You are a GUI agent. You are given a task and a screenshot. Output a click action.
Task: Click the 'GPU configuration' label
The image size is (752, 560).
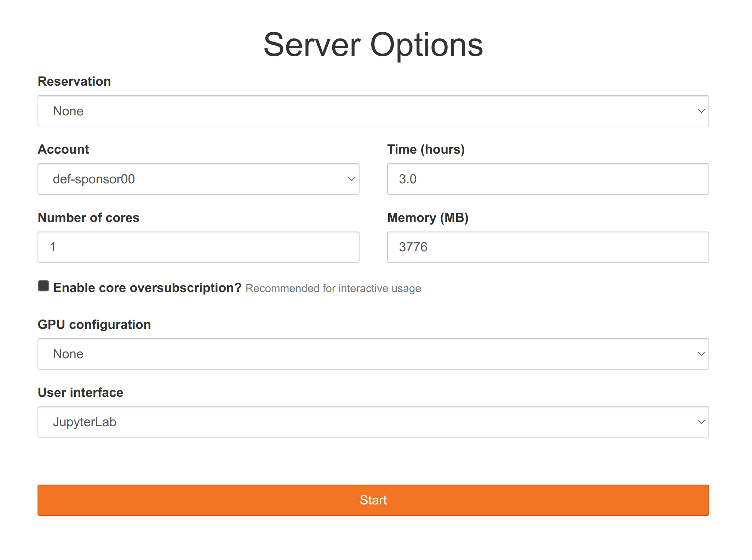(x=94, y=325)
